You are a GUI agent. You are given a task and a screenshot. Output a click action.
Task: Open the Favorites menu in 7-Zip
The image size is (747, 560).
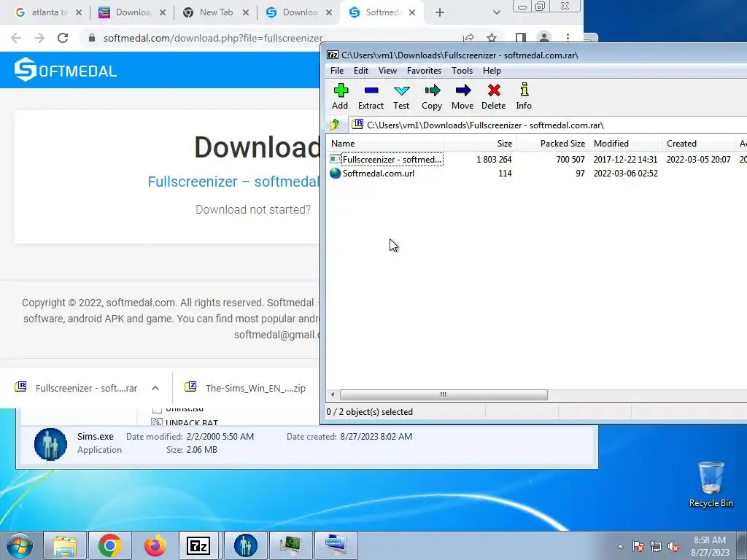(x=424, y=71)
